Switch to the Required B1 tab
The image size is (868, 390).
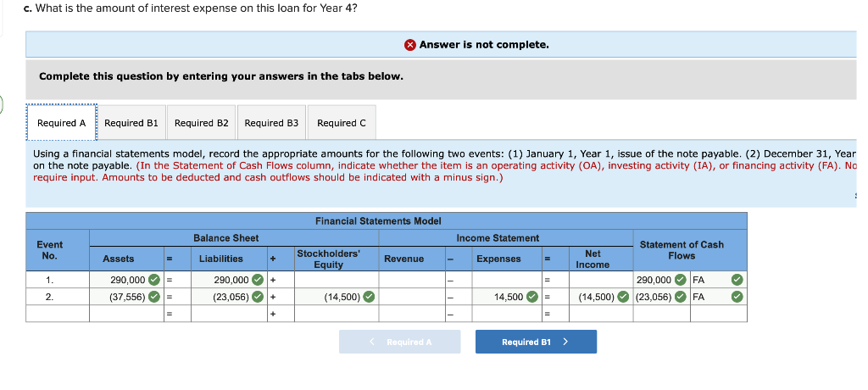131,123
